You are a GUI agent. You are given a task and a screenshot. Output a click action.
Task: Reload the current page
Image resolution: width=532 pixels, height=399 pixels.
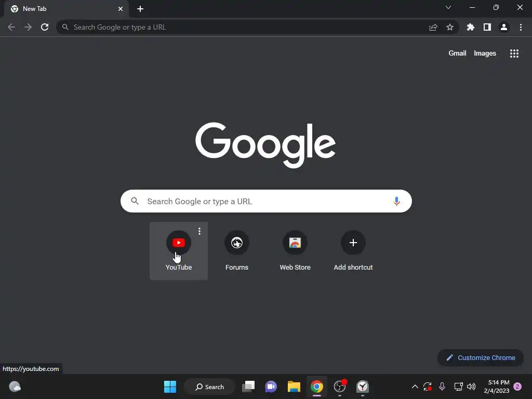45,27
